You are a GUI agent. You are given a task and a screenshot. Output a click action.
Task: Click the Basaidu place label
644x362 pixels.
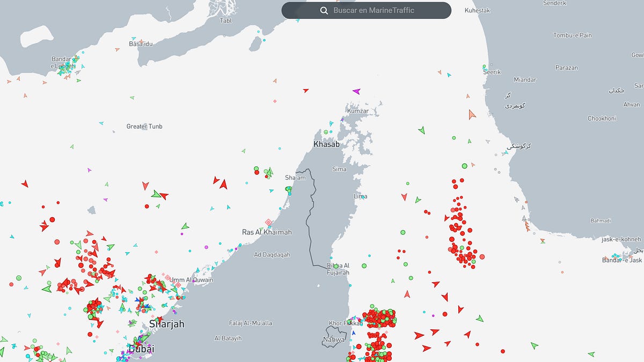pyautogui.click(x=141, y=44)
